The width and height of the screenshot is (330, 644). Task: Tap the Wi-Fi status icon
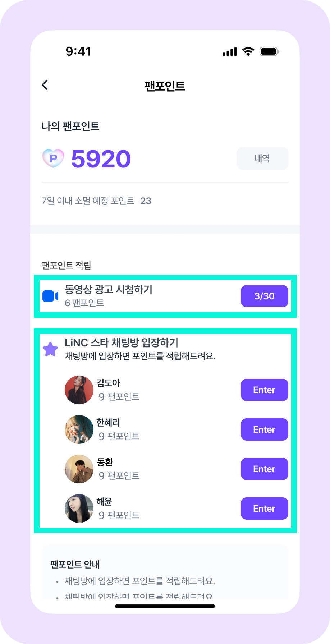point(248,51)
